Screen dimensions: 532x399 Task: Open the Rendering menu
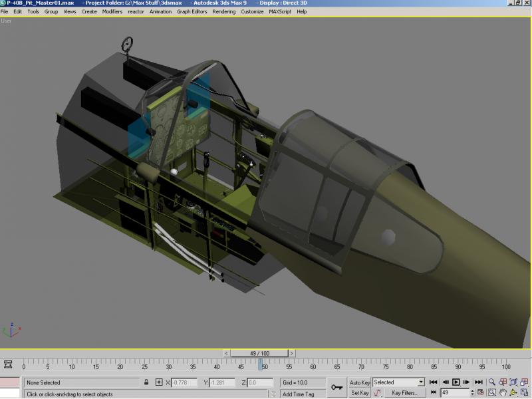coord(224,11)
